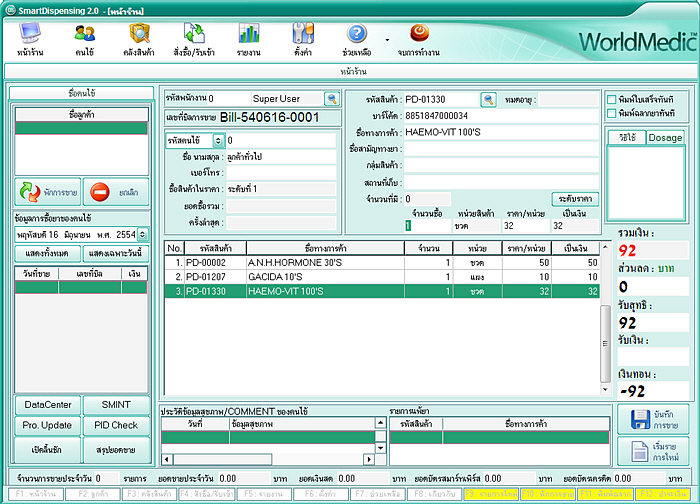Click the รหัสสินค้า column header in sale list
This screenshot has width=700, height=504.
(x=215, y=248)
